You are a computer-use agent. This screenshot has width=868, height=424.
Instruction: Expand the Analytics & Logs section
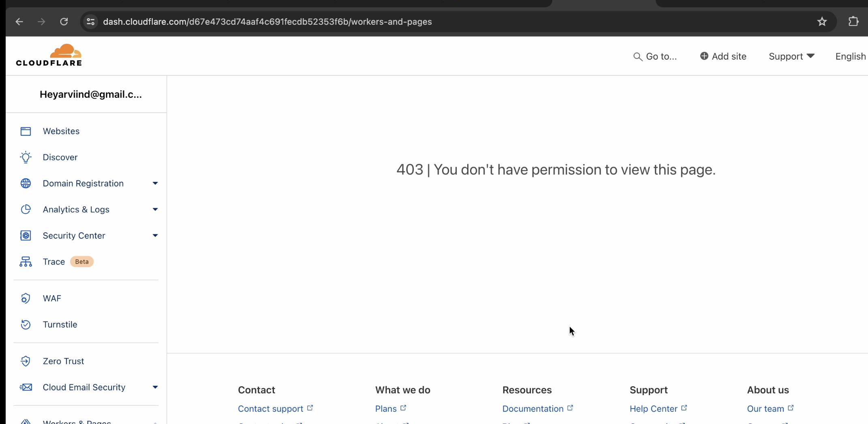[x=155, y=209]
